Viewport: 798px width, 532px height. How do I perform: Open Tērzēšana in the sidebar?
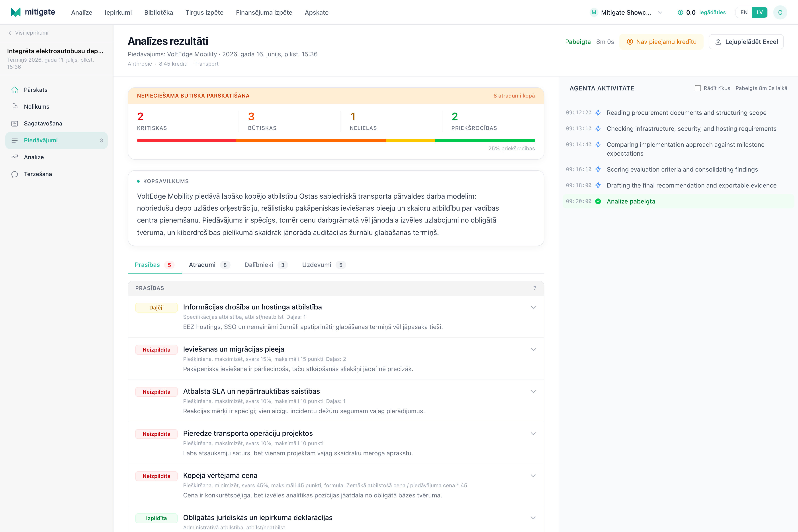coord(56,174)
